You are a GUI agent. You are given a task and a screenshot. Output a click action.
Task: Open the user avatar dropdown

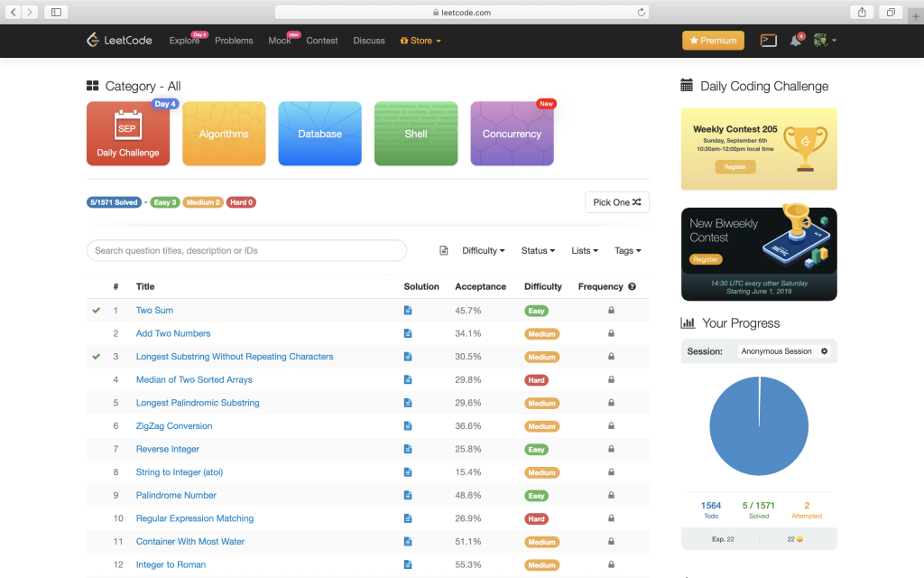[x=825, y=40]
